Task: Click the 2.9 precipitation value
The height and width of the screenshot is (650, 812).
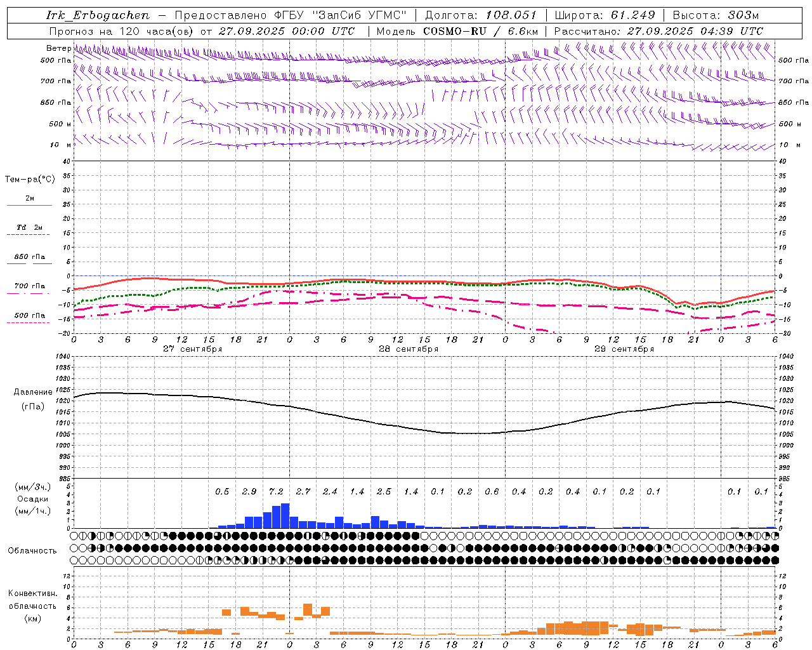Action: (x=249, y=491)
